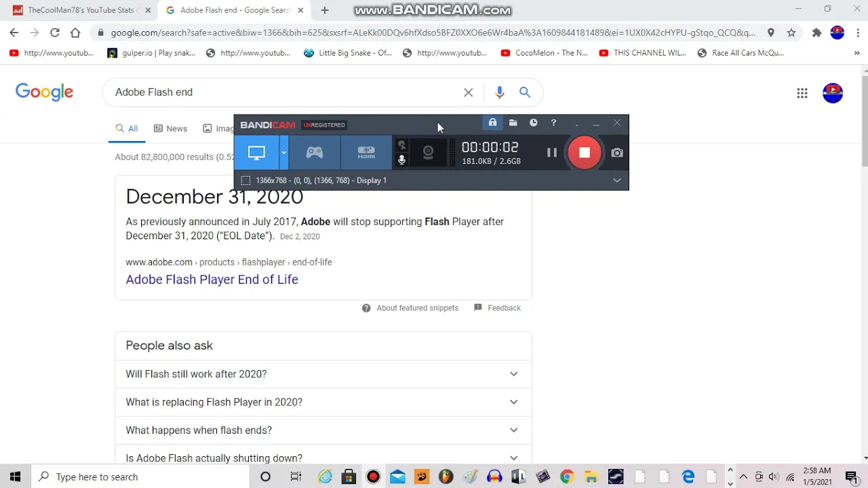Show hidden system tray icons
Viewport: 868px width, 488px height.
tap(743, 476)
